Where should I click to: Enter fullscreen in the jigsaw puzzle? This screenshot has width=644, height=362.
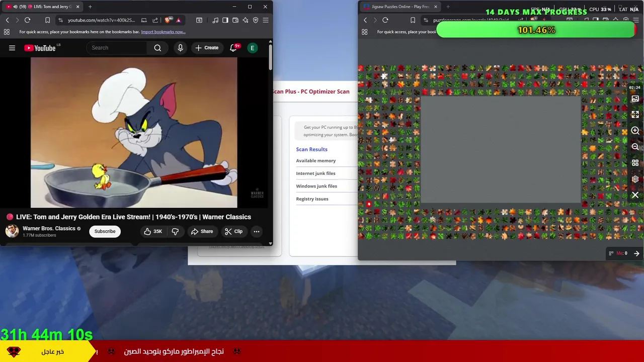635,115
